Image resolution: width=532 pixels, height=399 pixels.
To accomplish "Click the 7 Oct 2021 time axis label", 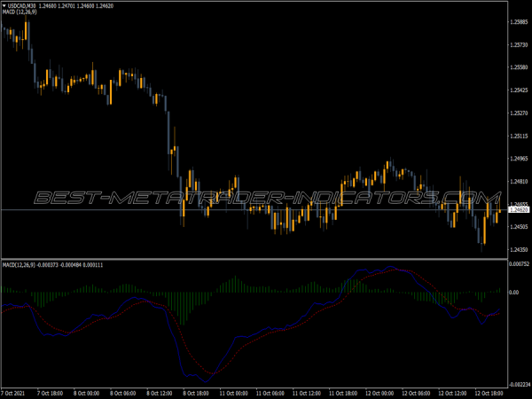I will point(13,393).
